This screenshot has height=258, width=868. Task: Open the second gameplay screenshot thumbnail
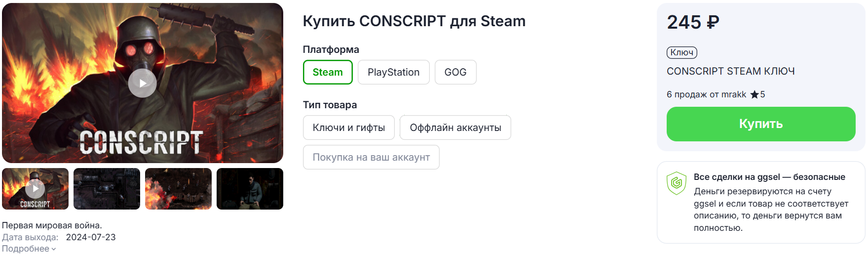click(107, 189)
